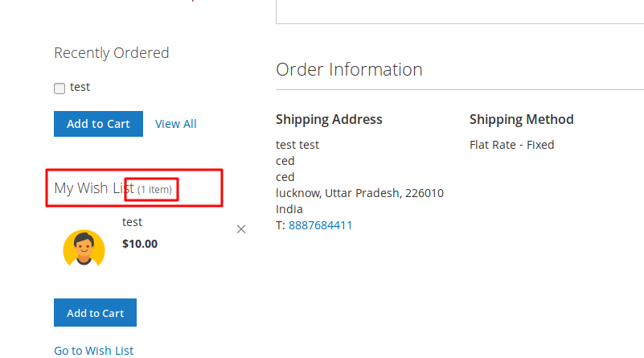Viewport: 644px width, 358px height.
Task: Click the lucknow, Uttar Pradesh address line
Action: (x=359, y=193)
